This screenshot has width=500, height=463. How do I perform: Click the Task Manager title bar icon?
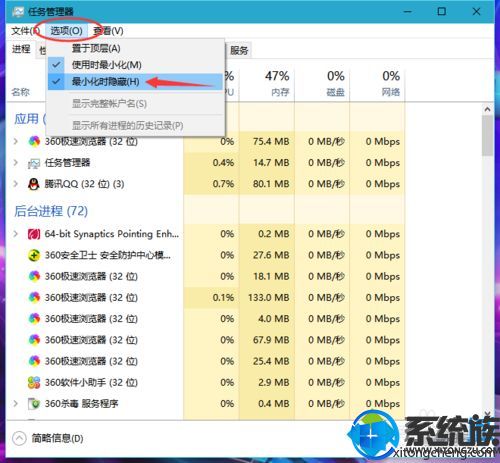(x=18, y=12)
